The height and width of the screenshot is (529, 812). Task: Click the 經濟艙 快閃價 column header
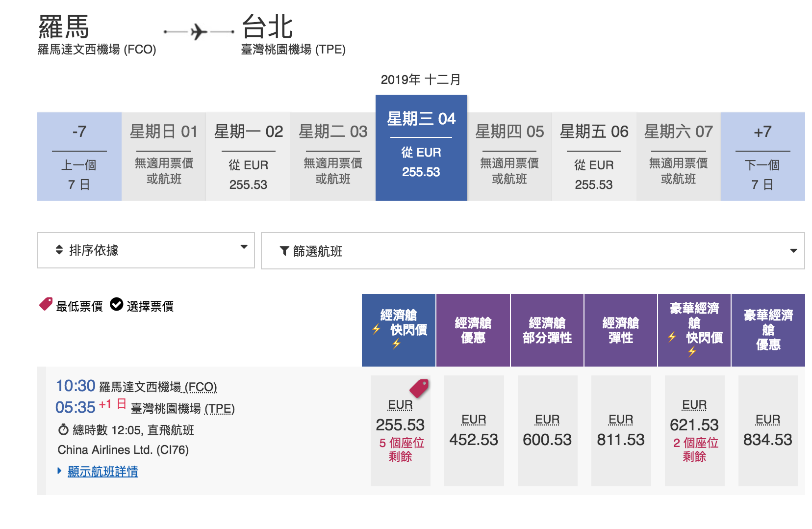[399, 330]
